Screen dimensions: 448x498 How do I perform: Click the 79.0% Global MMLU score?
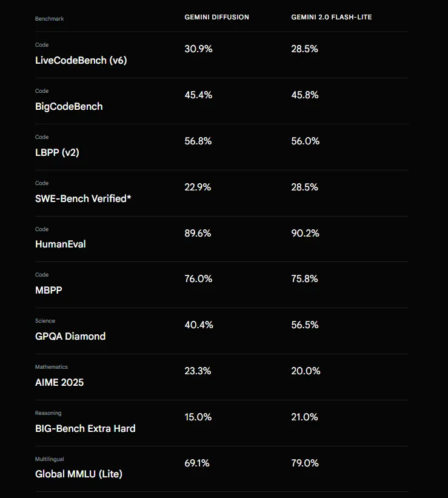coord(305,463)
